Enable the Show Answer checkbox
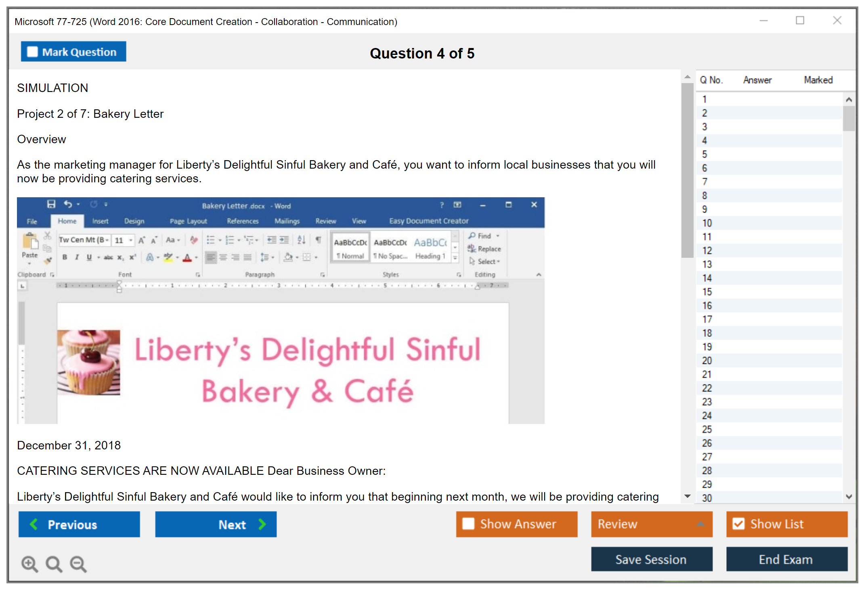 [468, 524]
